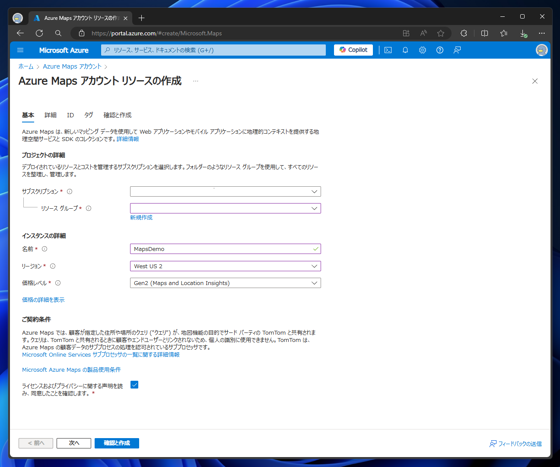Open the help question mark icon
Image resolution: width=560 pixels, height=467 pixels.
440,50
